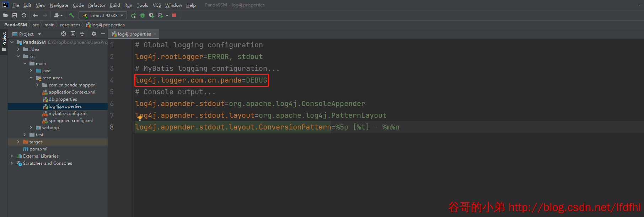Open the Tools menu
Viewport: 644px width, 217px height.
(x=142, y=5)
